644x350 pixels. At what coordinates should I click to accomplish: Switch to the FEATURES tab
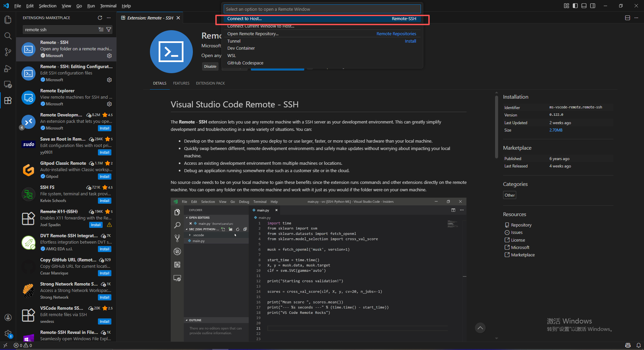click(x=181, y=83)
